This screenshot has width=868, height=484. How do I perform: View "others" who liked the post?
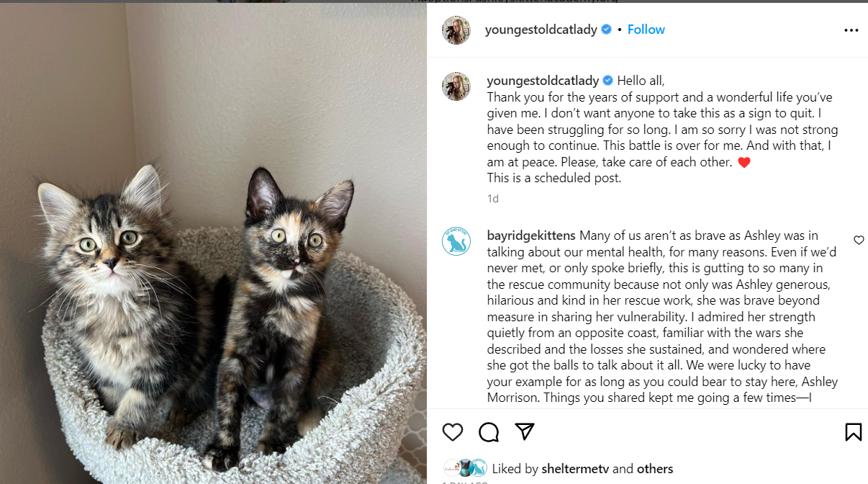pyautogui.click(x=654, y=469)
